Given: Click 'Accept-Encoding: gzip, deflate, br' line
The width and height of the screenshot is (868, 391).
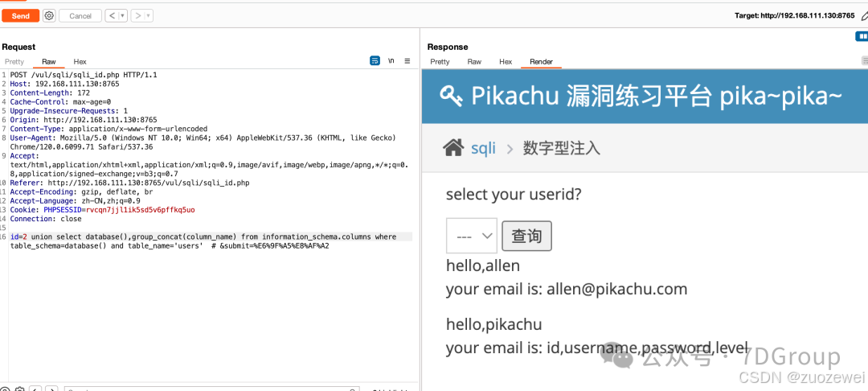Looking at the screenshot, I should coord(81,191).
